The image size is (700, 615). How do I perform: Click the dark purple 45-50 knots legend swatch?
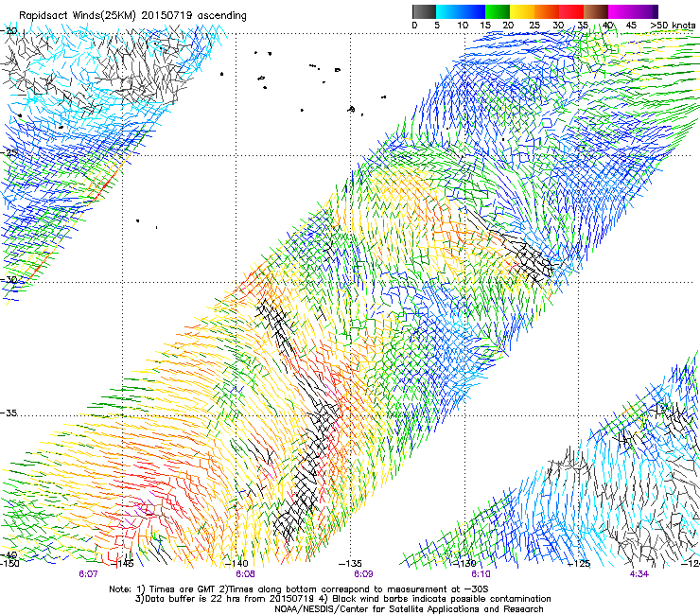click(x=645, y=11)
